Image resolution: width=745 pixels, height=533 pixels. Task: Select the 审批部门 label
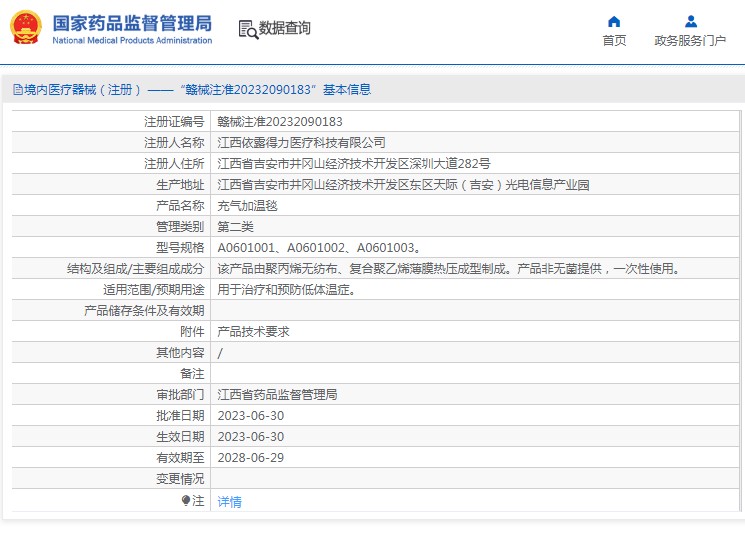[180, 395]
